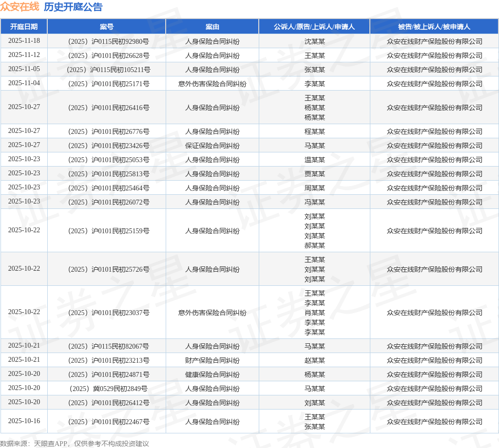Click case number 沪0101民初26628号
Image resolution: width=499 pixels, height=448 pixels.
(109, 56)
